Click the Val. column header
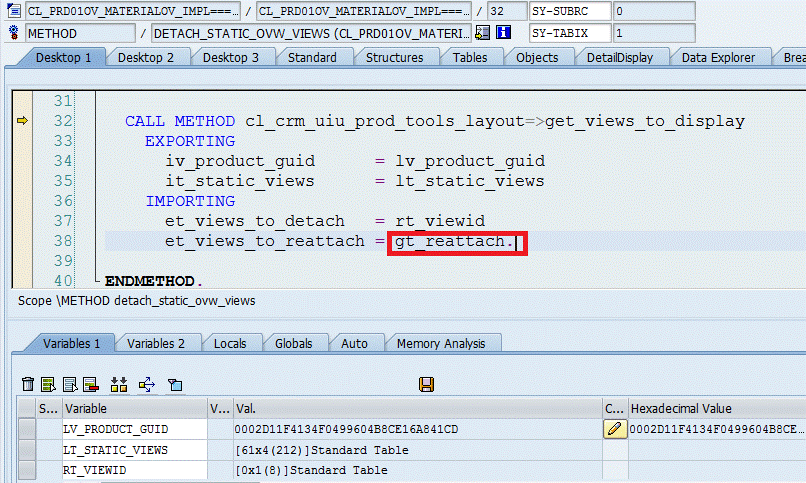Image resolution: width=806 pixels, height=483 pixels. [x=417, y=408]
